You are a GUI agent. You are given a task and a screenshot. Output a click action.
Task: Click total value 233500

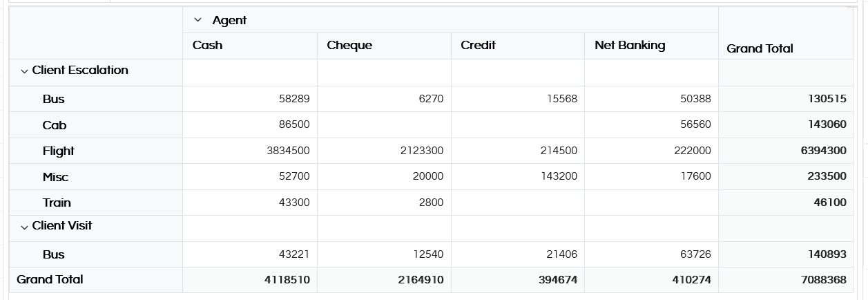[x=827, y=177]
